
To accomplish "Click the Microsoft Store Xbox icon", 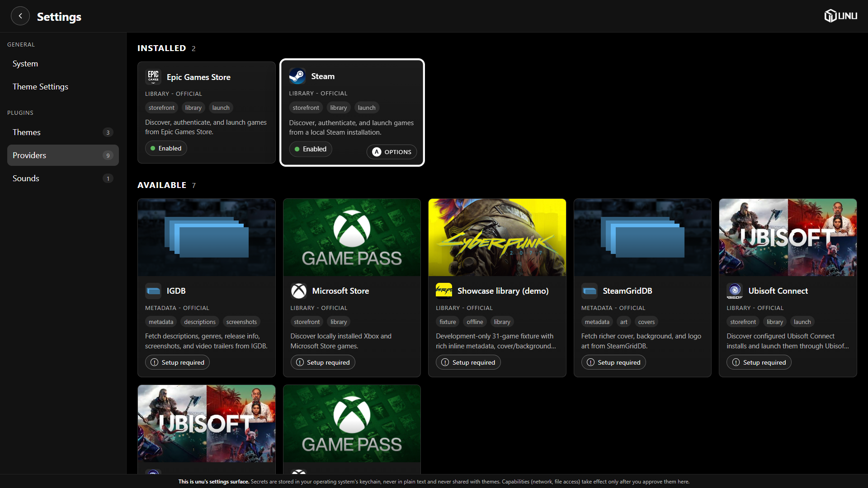I will [299, 291].
